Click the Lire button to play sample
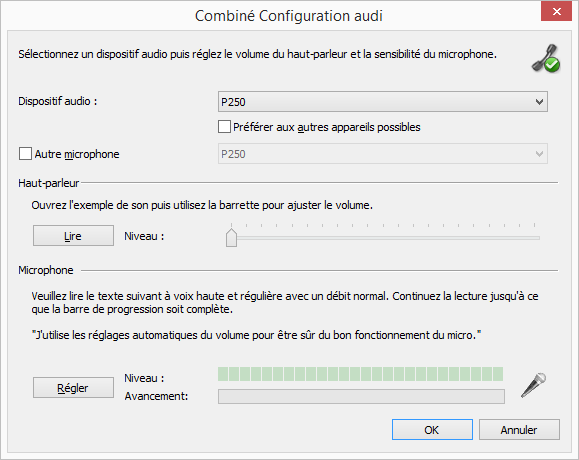Image resolution: width=579 pixels, height=460 pixels. (x=73, y=236)
